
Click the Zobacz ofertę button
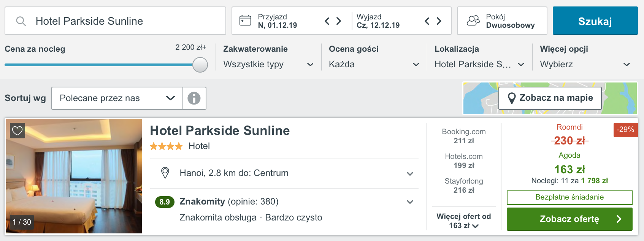pyautogui.click(x=569, y=219)
